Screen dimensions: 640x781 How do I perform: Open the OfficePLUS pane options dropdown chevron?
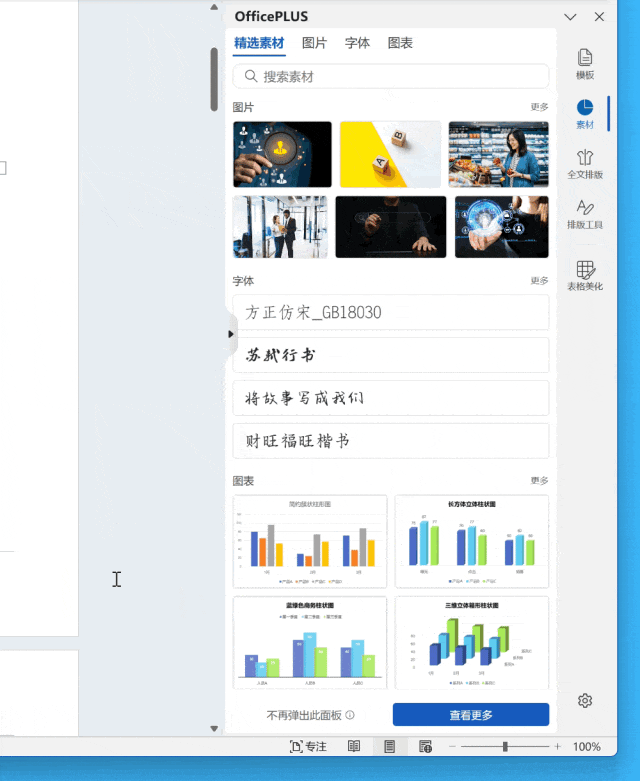click(570, 17)
